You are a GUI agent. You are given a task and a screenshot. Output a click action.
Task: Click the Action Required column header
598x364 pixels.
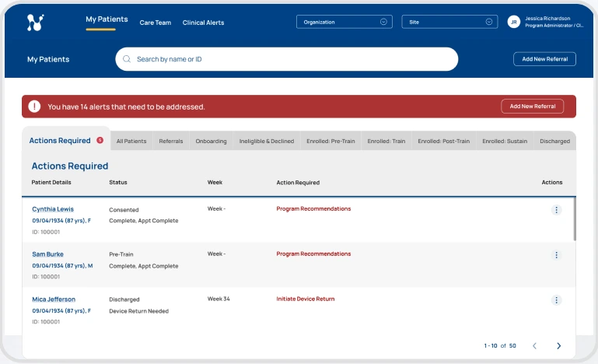click(x=298, y=183)
